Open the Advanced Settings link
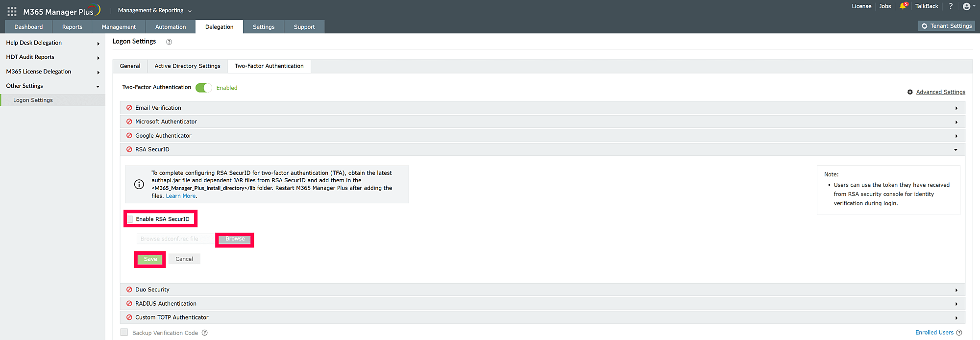The width and height of the screenshot is (980, 340). click(x=940, y=92)
